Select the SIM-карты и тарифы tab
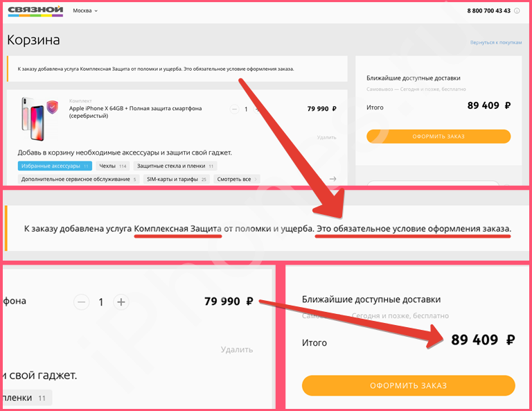This screenshot has height=411, width=532. click(177, 180)
